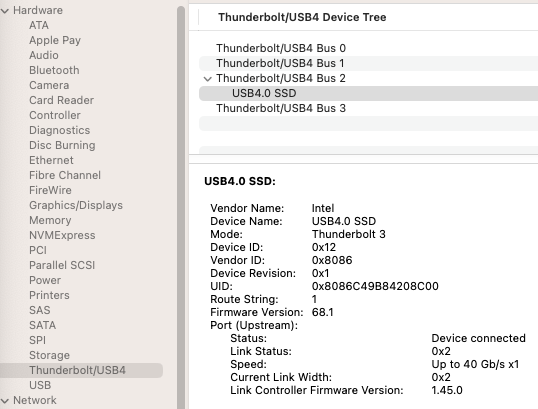This screenshot has width=538, height=409.
Task: Select PCI in the sidebar
Action: coord(38,250)
